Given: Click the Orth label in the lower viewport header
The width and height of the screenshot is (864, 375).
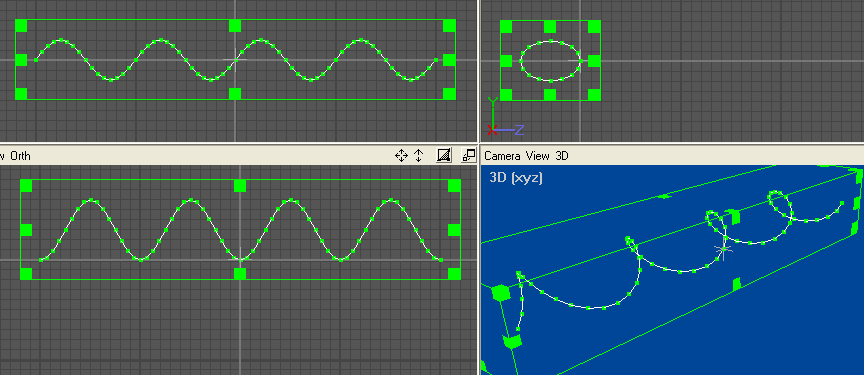Looking at the screenshot, I should pyautogui.click(x=21, y=156).
